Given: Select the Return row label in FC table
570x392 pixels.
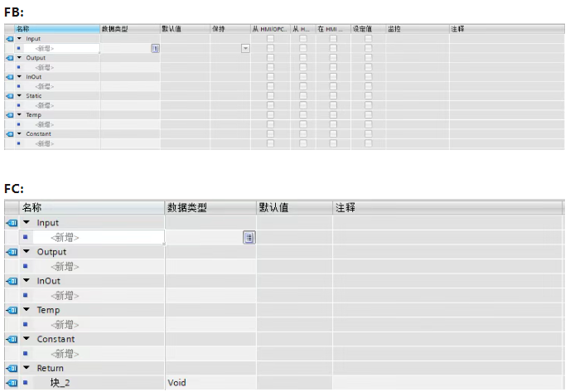Looking at the screenshot, I should pos(51,368).
